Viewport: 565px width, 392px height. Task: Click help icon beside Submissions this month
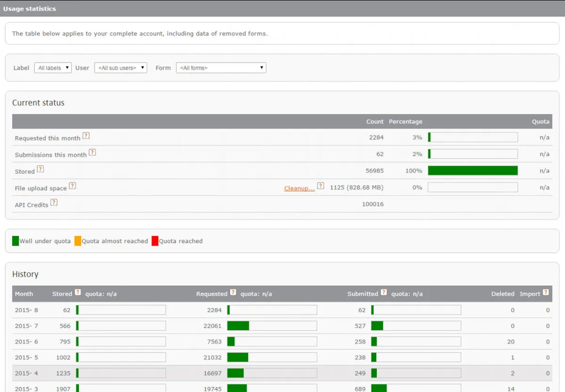[92, 152]
